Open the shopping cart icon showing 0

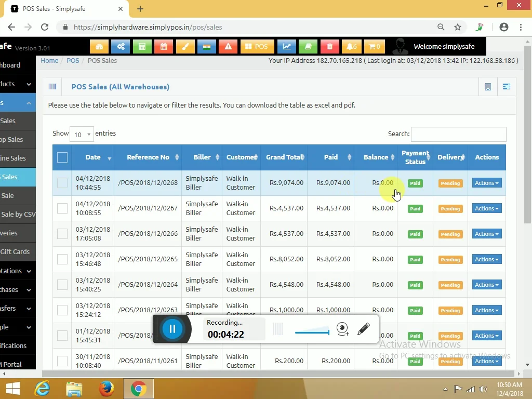(375, 46)
